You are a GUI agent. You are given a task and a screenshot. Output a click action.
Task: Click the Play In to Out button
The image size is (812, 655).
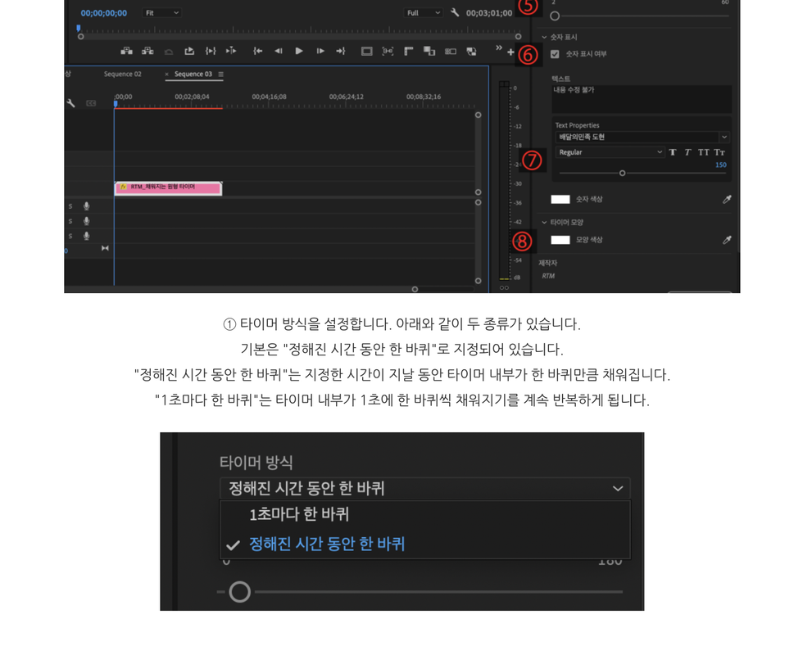[x=211, y=51]
